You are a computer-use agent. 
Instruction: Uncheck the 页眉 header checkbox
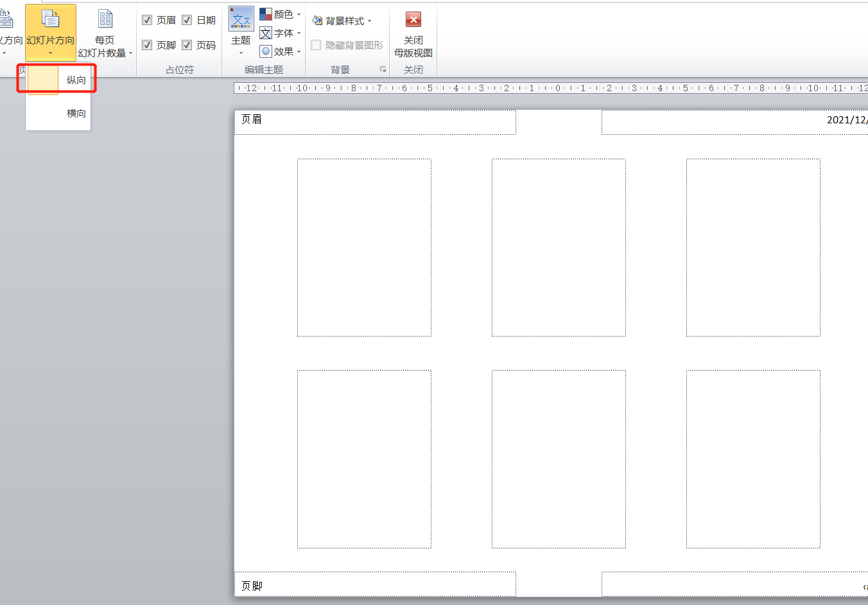pos(147,20)
